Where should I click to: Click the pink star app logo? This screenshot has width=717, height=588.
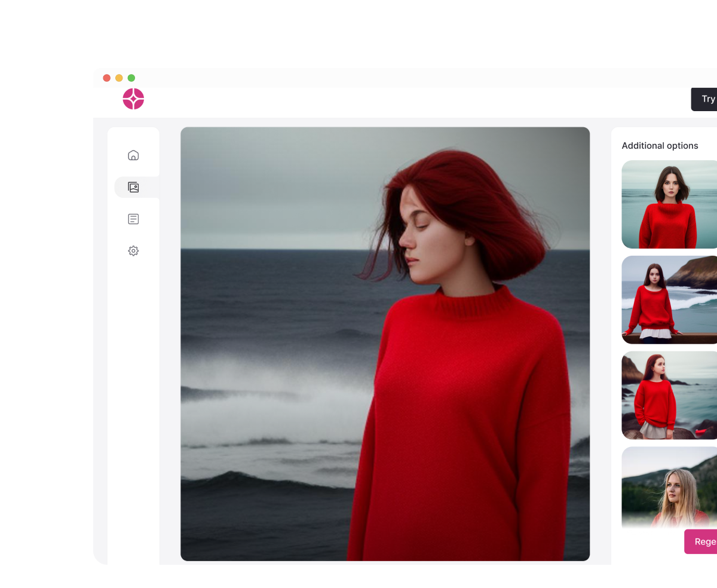pos(133,99)
